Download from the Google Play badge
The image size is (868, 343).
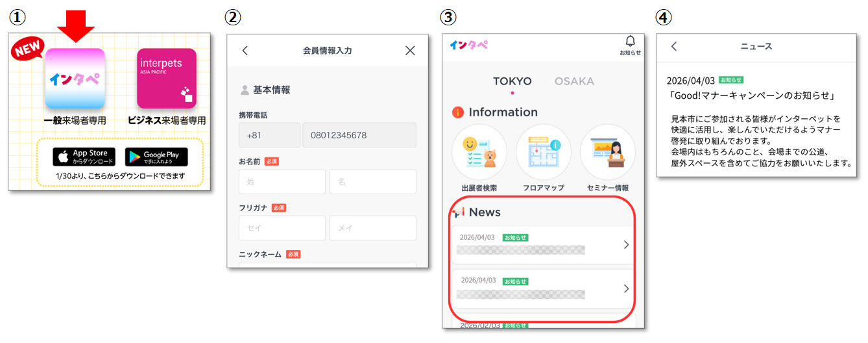(156, 157)
